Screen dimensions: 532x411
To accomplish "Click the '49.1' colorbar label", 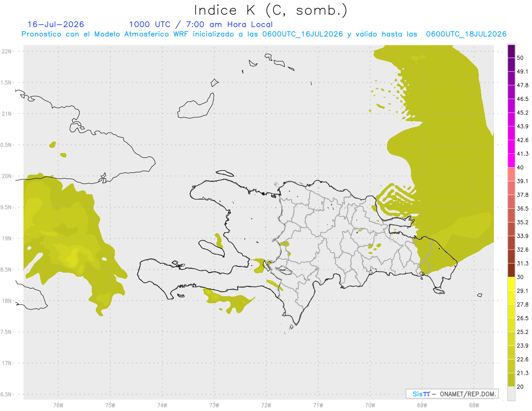I will pos(523,72).
